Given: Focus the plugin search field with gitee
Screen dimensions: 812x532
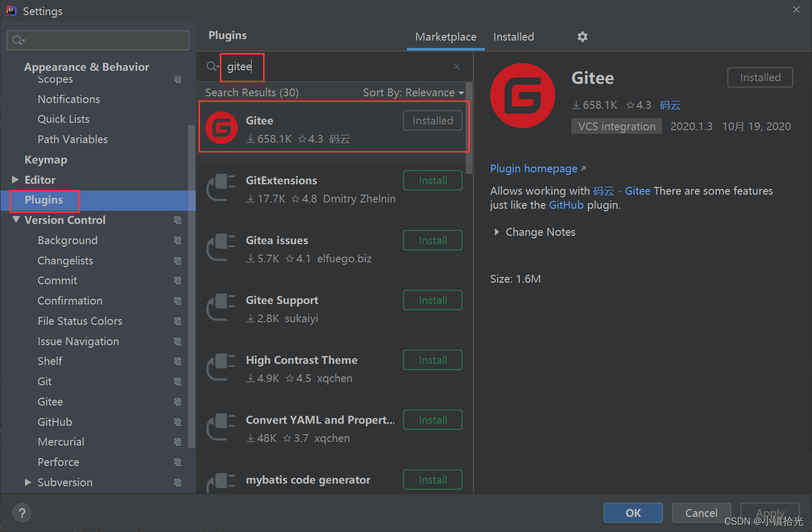Looking at the screenshot, I should click(x=333, y=67).
